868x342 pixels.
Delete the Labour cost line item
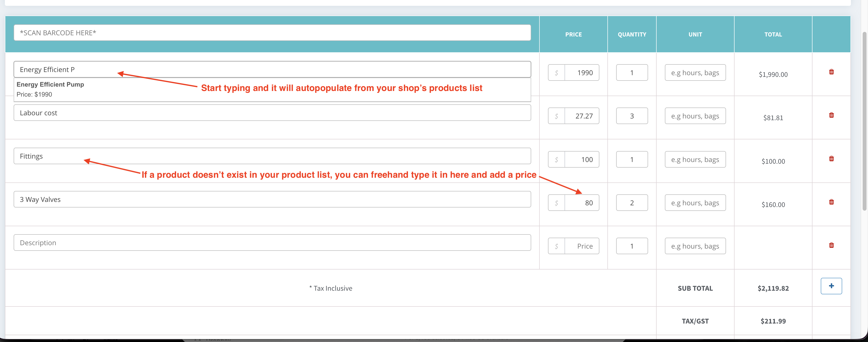click(x=831, y=115)
